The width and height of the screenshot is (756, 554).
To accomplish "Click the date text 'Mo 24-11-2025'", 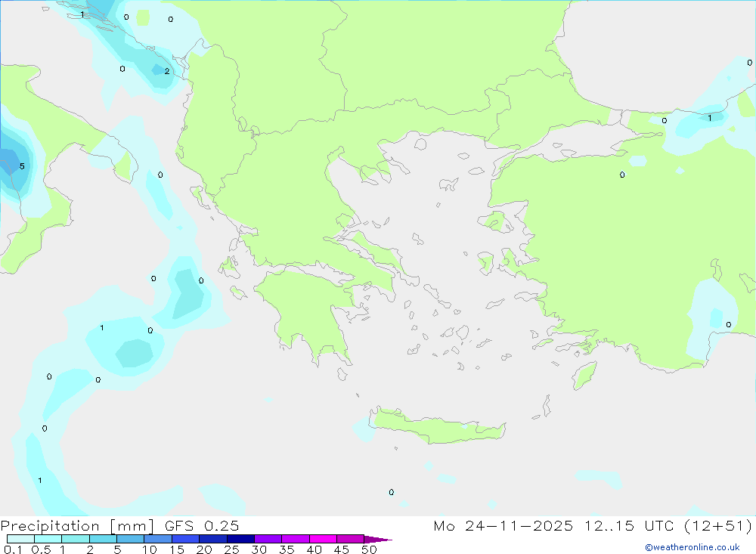I will (503, 525).
